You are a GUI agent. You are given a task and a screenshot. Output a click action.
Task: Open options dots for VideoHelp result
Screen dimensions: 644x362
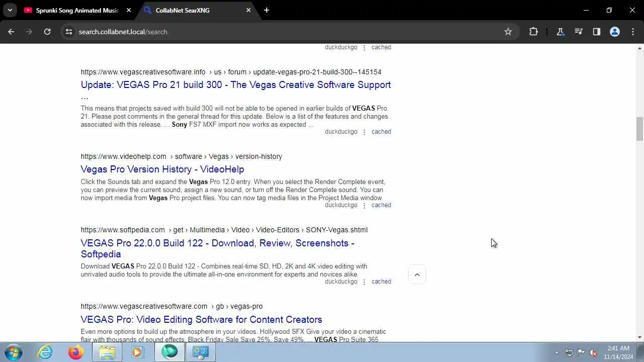(364, 206)
